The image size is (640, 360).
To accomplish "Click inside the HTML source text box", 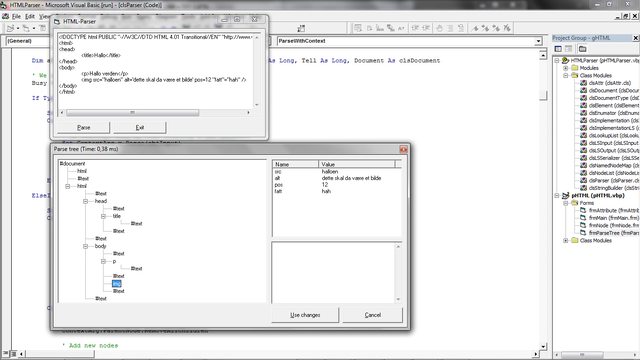I will (155, 70).
